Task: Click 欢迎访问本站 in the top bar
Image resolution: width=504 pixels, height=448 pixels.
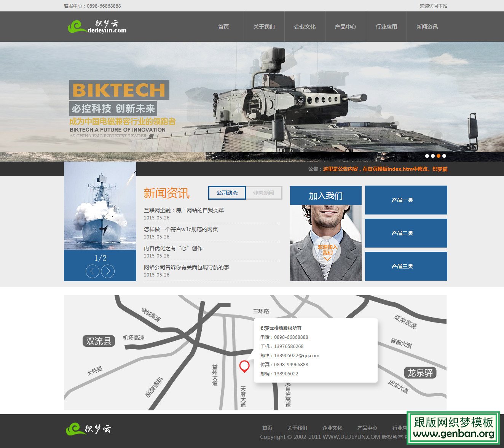Action: click(x=434, y=6)
